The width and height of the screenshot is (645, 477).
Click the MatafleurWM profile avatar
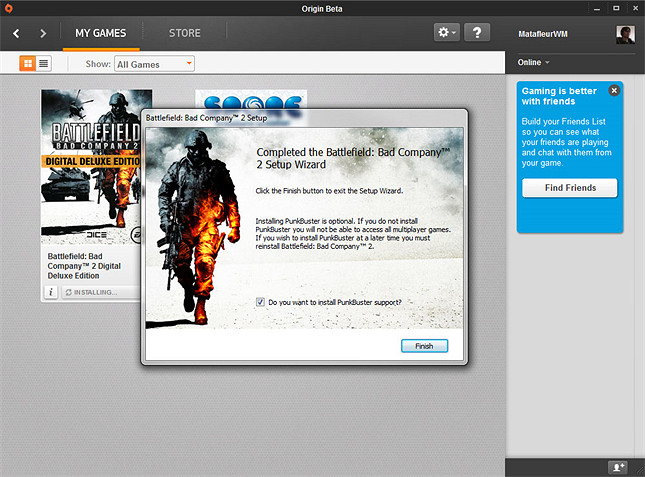625,33
